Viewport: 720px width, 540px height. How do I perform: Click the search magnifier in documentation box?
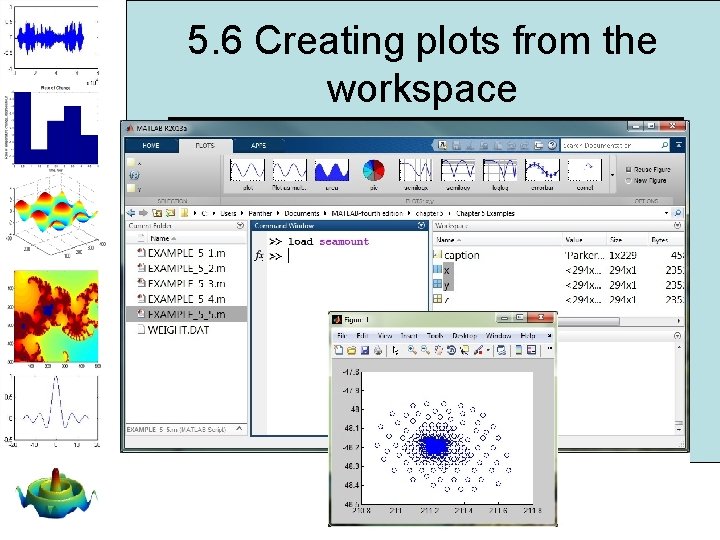point(664,145)
